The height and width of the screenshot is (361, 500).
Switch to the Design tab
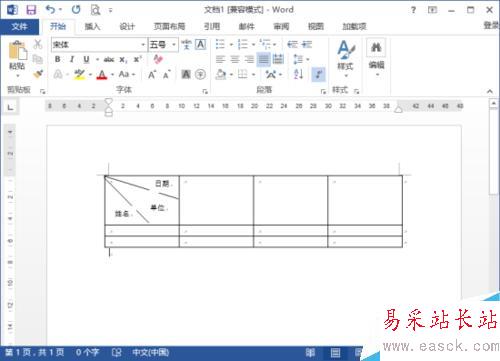[x=127, y=26]
